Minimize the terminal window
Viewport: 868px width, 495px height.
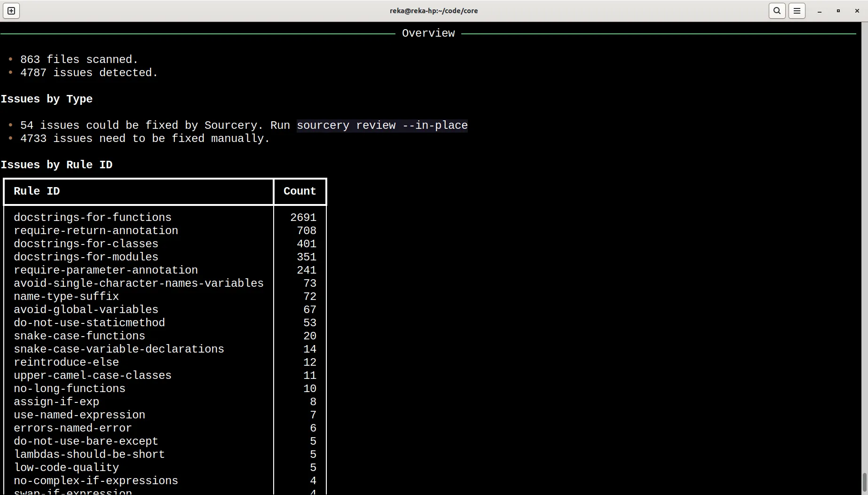click(x=819, y=10)
